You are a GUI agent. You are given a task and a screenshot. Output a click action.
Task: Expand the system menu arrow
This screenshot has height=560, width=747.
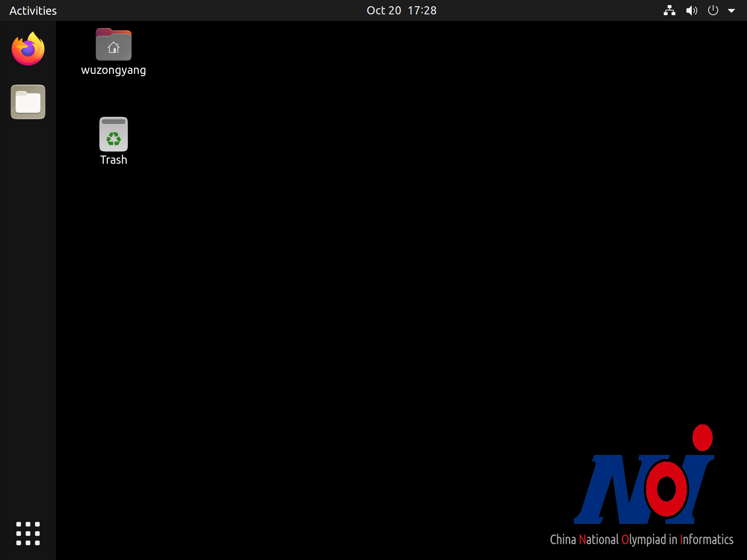tap(731, 11)
